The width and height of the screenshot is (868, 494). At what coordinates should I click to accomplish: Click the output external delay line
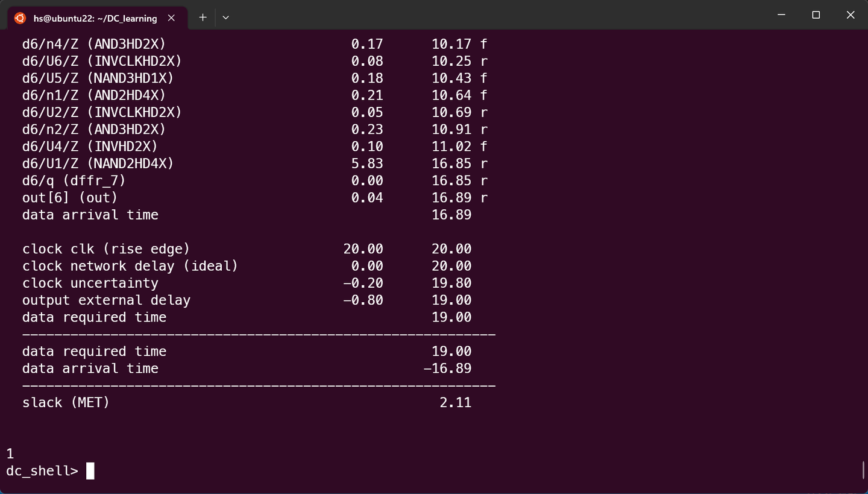106,300
